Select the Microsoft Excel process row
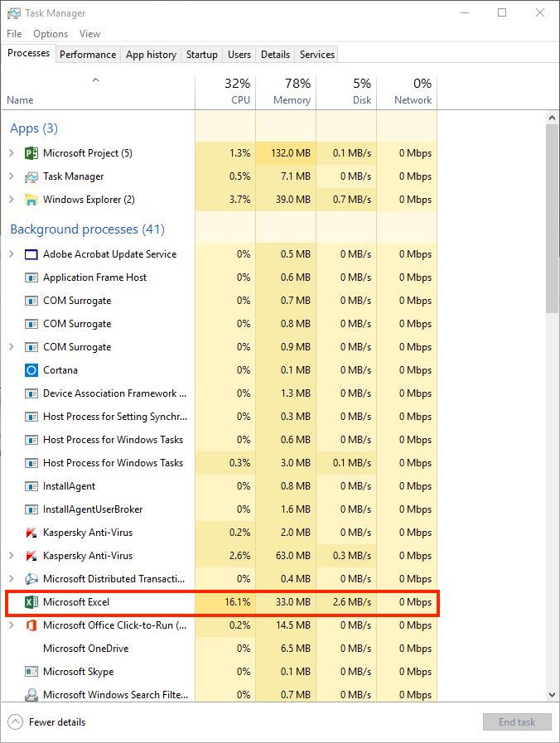This screenshot has height=743, width=560. point(222,602)
